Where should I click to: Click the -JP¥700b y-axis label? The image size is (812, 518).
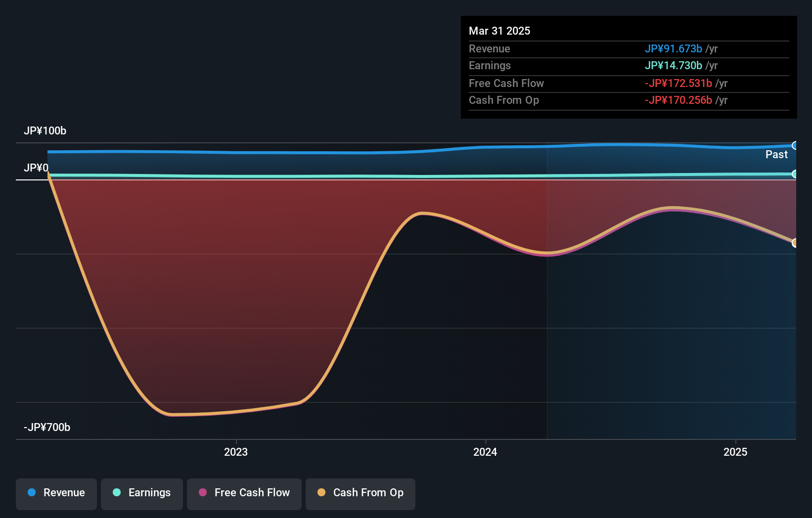(47, 427)
